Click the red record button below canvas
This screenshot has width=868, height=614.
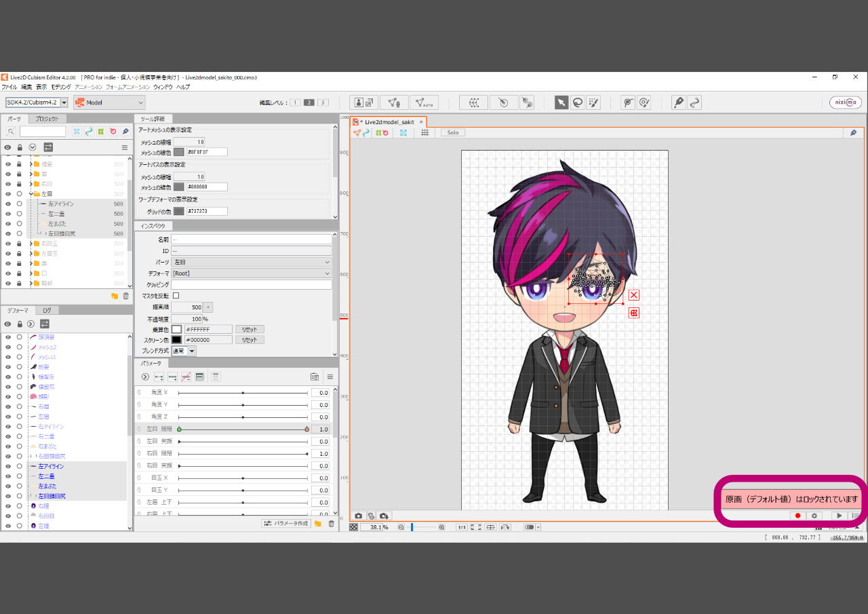[798, 516]
